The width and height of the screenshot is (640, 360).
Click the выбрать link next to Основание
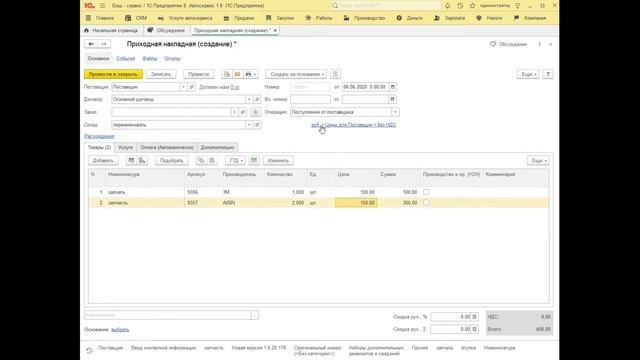pos(120,329)
